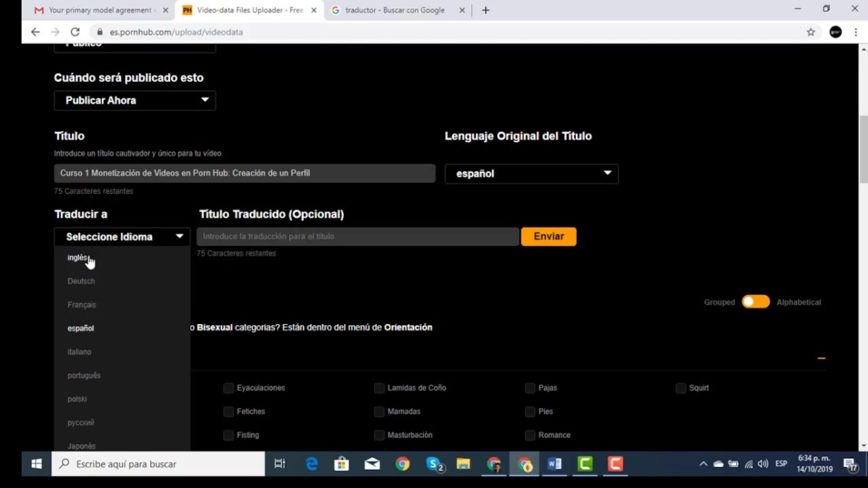Launch Microsoft Edge from the taskbar
The image size is (868, 488).
(312, 464)
